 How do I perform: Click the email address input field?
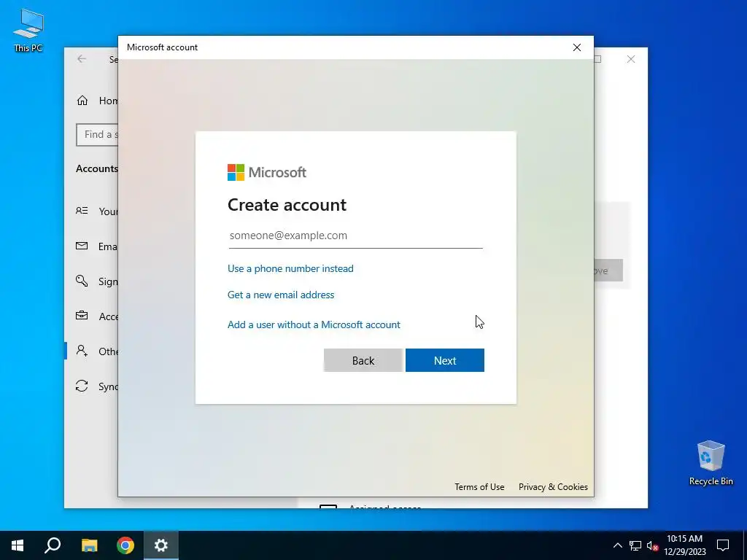click(355, 236)
